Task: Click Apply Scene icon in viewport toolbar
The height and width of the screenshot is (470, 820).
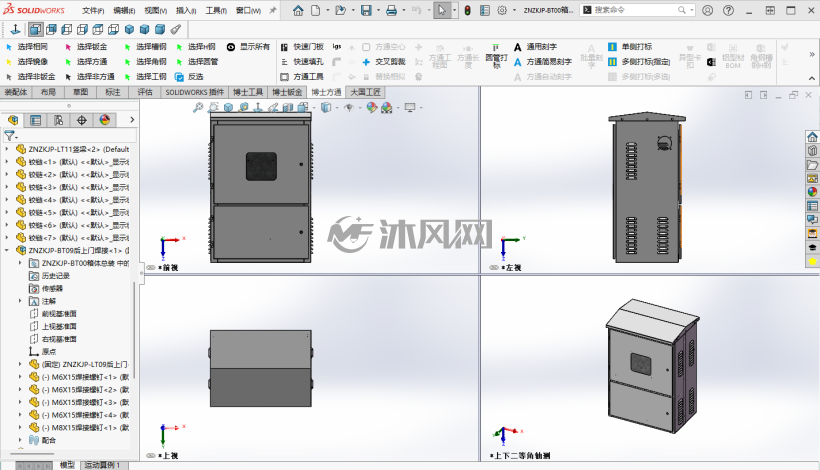Action: [x=387, y=108]
